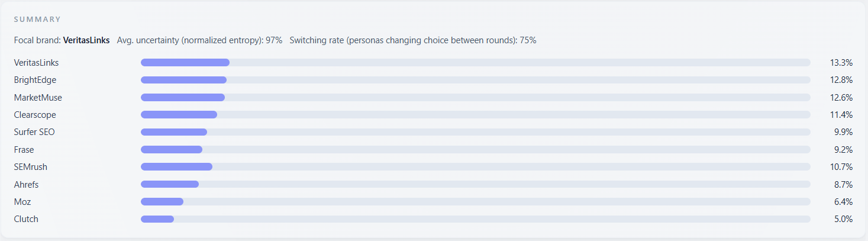
Task: Click the 10.7% value beside SEMrush
Action: point(841,167)
